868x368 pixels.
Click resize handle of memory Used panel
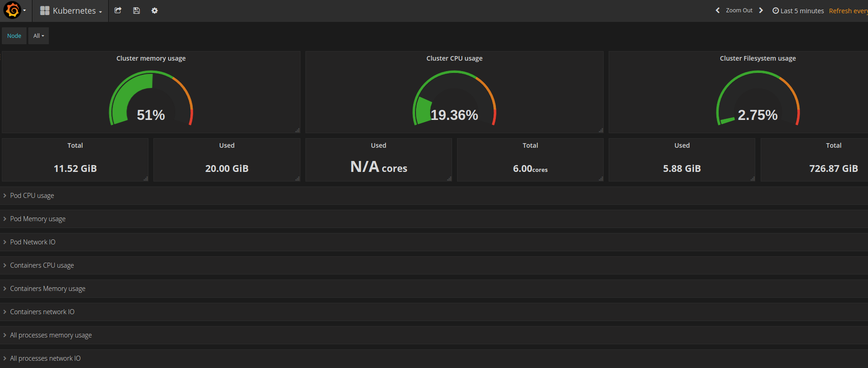coord(298,179)
